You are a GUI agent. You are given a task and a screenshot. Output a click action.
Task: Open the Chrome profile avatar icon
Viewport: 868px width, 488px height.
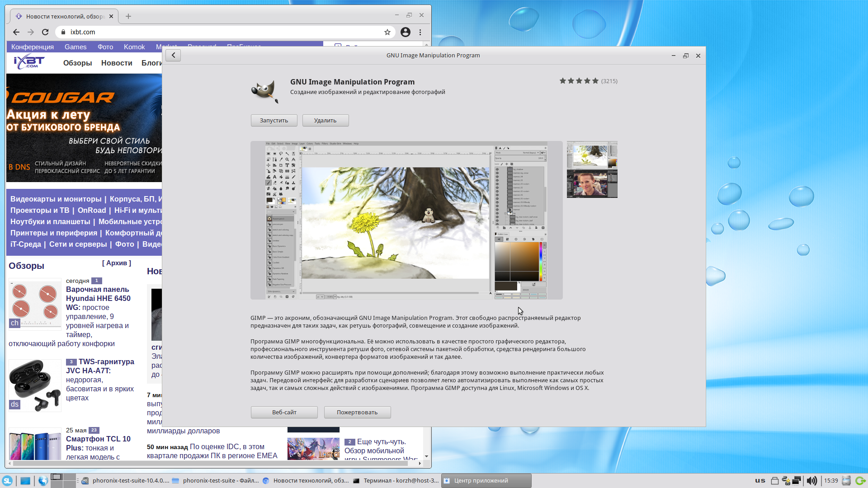tap(406, 32)
